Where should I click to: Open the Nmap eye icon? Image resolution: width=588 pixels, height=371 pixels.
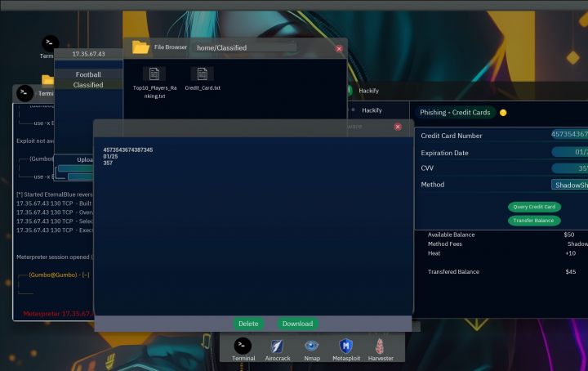311,346
